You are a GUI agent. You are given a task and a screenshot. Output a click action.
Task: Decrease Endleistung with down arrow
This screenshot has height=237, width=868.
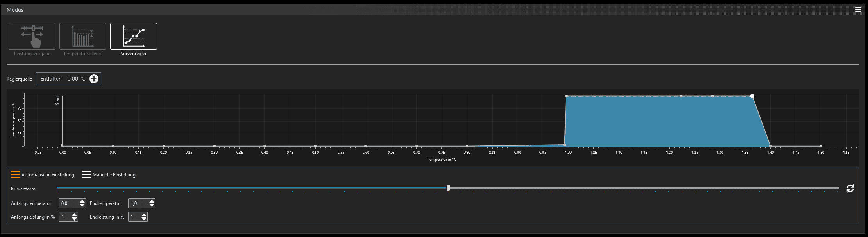[x=144, y=219]
